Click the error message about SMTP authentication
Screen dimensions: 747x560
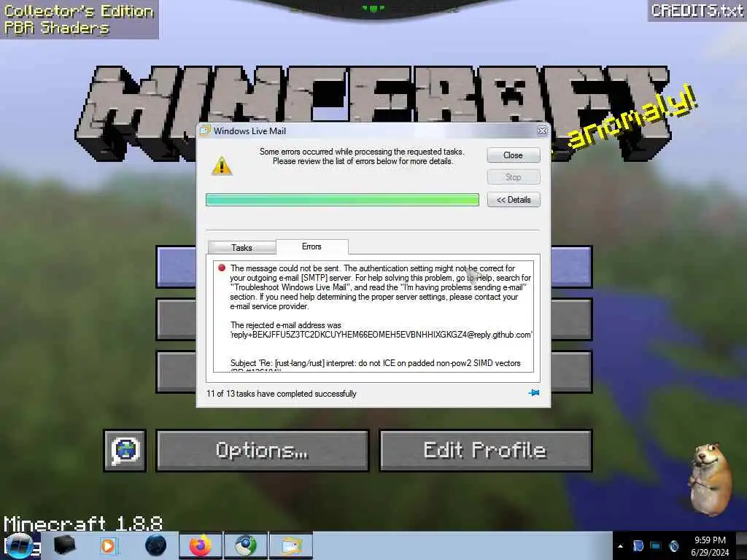[380, 287]
